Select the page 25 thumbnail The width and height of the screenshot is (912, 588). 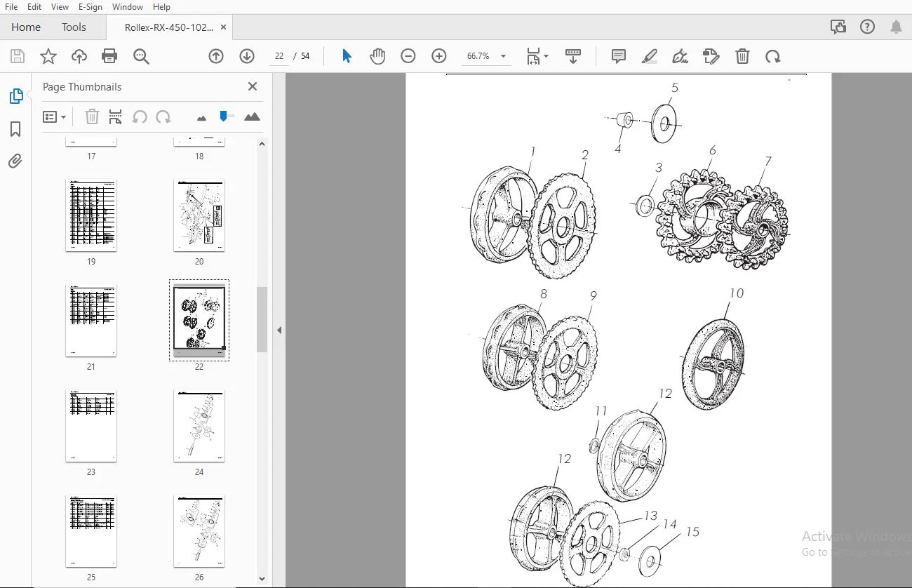[x=91, y=530]
